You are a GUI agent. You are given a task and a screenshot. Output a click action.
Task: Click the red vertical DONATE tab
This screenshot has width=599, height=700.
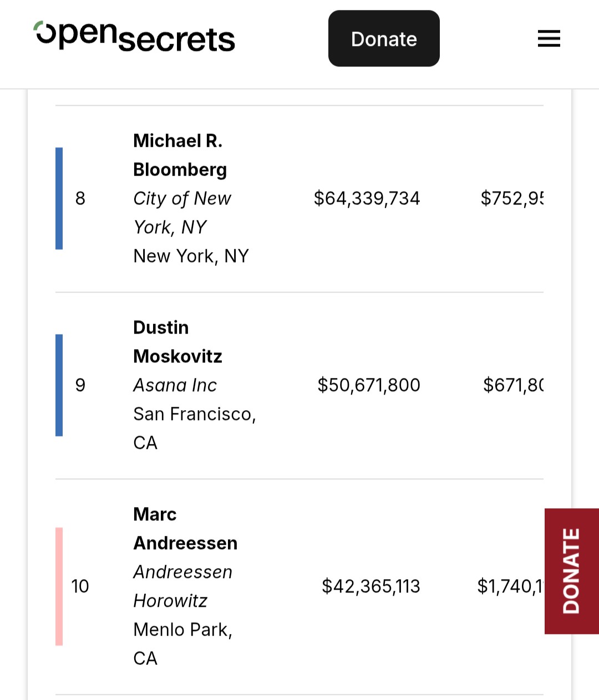point(571,571)
